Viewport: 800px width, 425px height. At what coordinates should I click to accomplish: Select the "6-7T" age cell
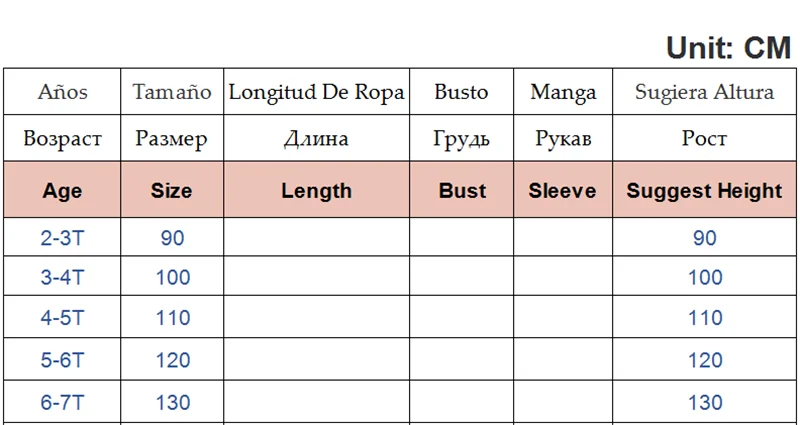point(62,402)
